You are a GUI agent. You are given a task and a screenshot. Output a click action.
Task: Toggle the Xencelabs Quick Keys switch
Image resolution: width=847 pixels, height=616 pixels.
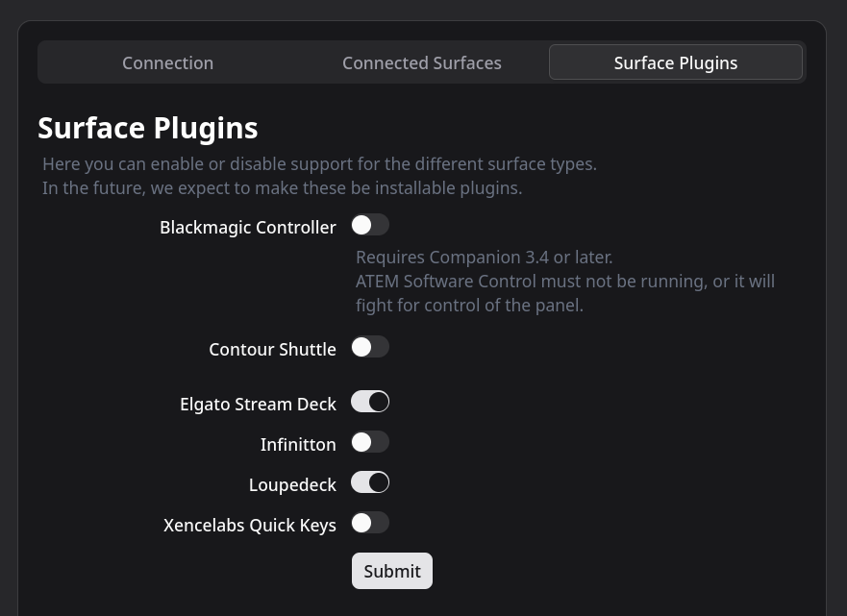coord(370,522)
